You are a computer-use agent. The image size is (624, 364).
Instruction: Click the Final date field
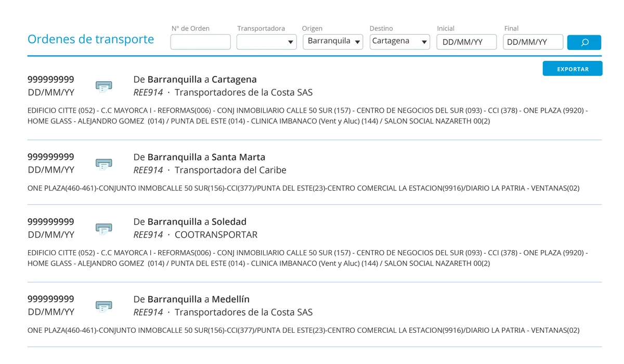533,42
